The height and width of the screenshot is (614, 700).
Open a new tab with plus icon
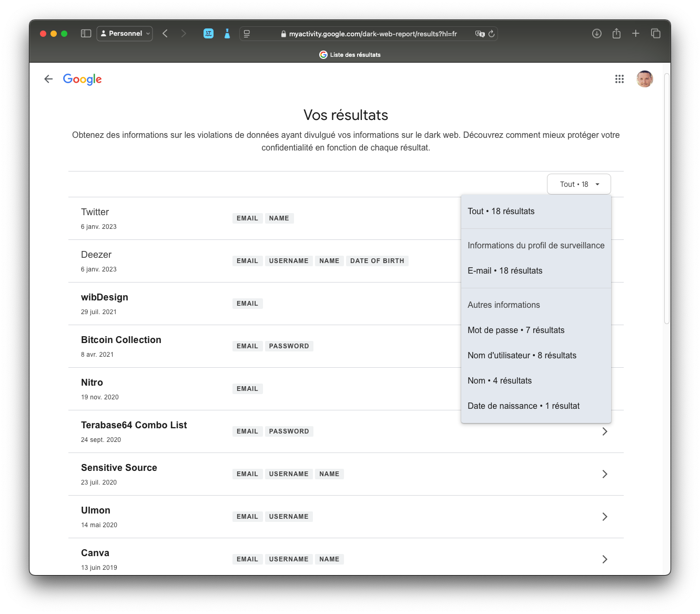coord(635,34)
